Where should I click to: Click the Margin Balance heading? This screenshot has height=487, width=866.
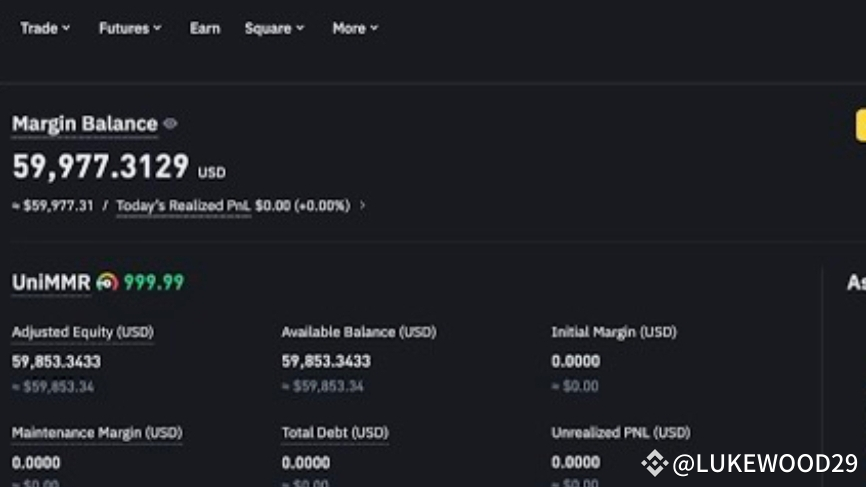coord(85,124)
